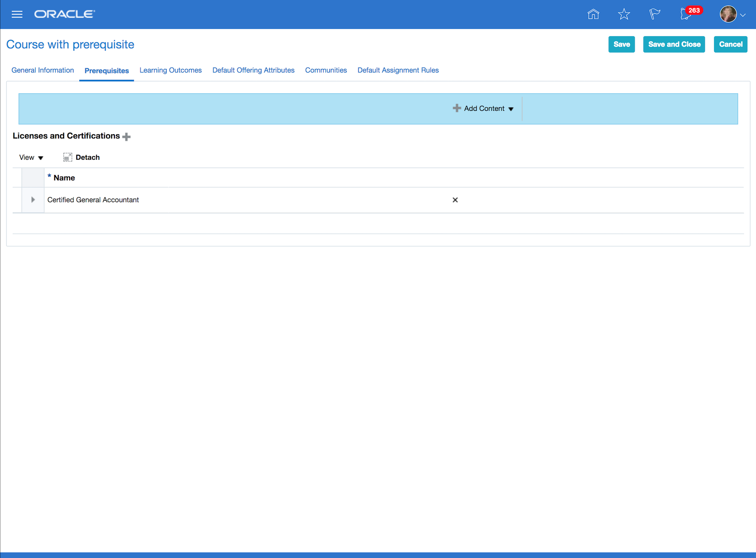The height and width of the screenshot is (558, 756).
Task: Switch to General Information tab
Action: pyautogui.click(x=43, y=70)
